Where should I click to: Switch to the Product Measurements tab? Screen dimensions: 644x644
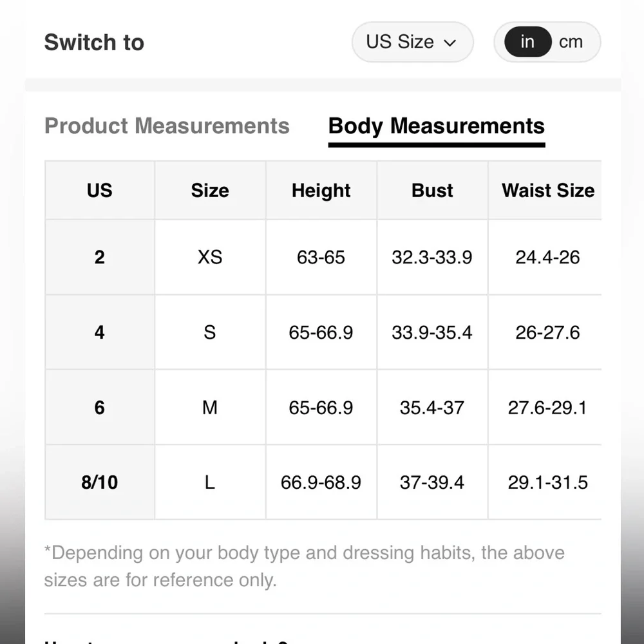[x=167, y=126]
